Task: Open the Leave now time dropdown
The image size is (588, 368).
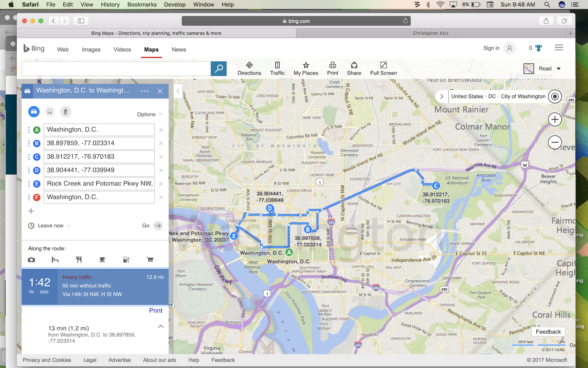Action: click(54, 226)
